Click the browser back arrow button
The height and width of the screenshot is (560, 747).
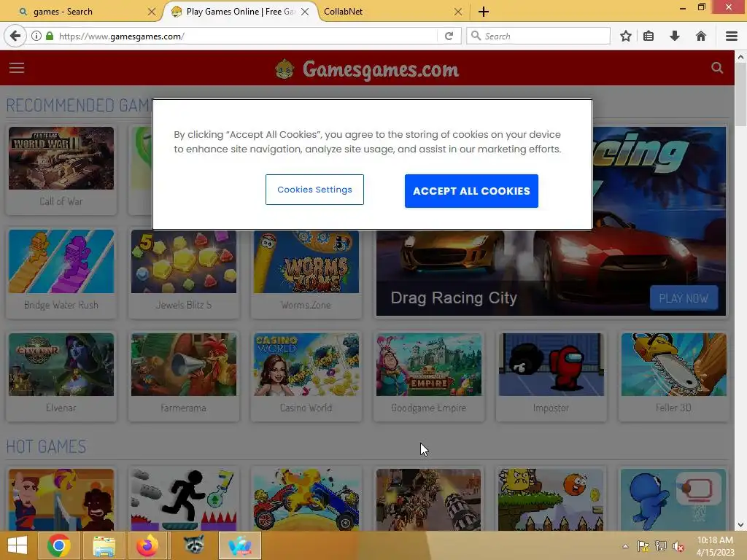point(15,36)
